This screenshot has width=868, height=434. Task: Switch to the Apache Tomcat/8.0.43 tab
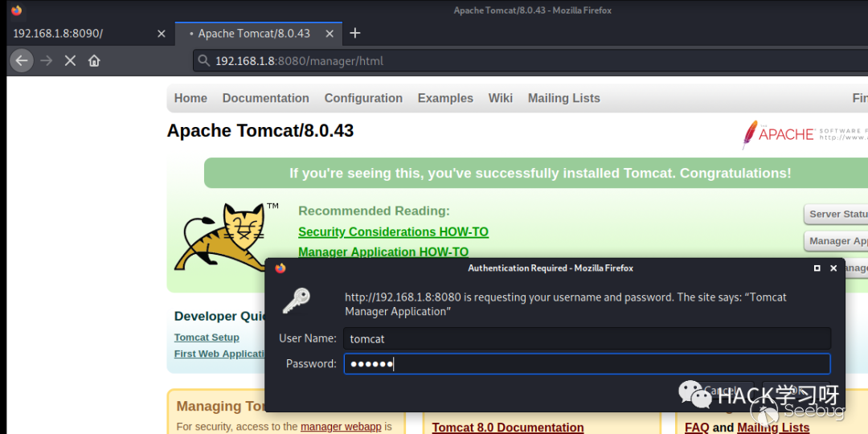259,34
